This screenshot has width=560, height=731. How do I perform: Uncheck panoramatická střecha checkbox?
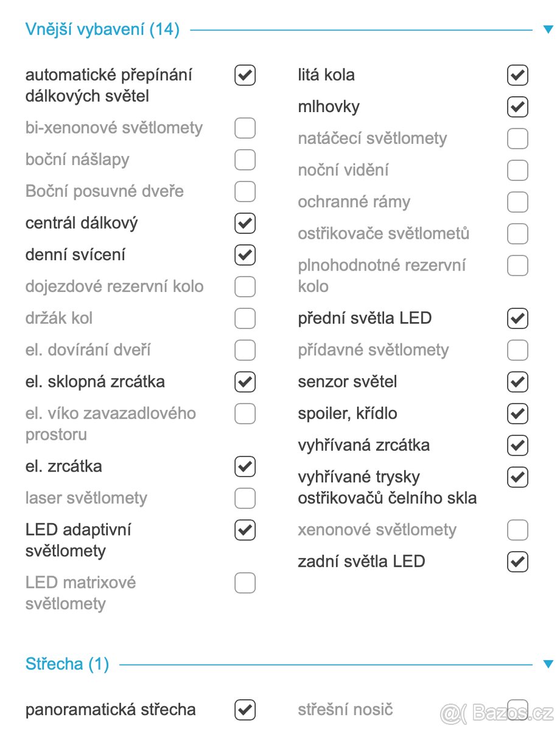[x=245, y=710]
